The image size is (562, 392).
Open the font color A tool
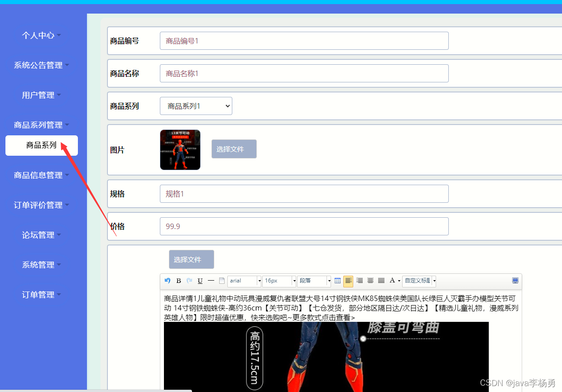tap(392, 281)
